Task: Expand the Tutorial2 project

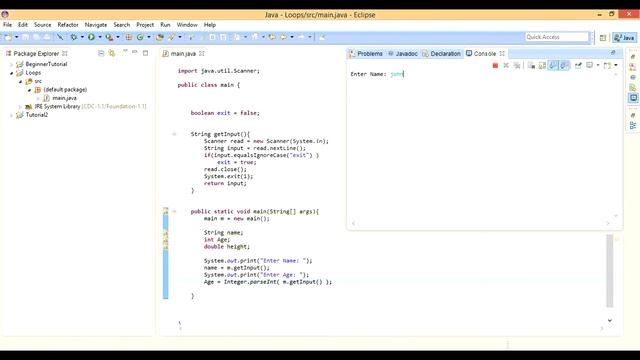Action: (x=11, y=115)
